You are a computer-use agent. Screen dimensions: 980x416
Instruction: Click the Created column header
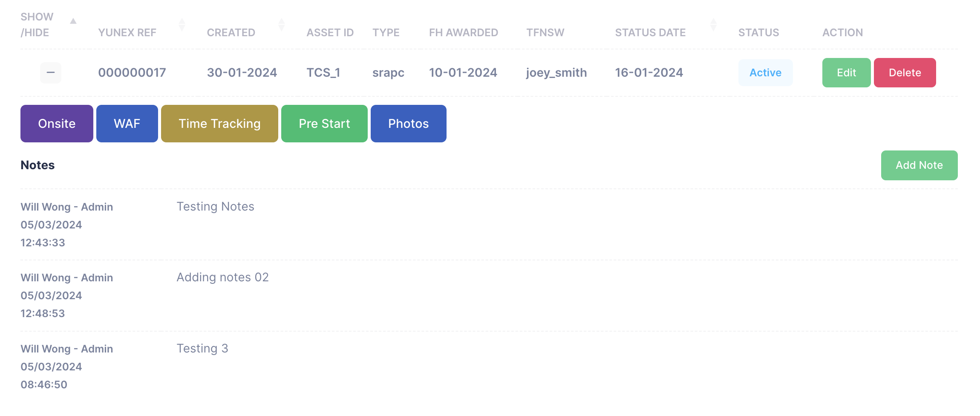(231, 32)
